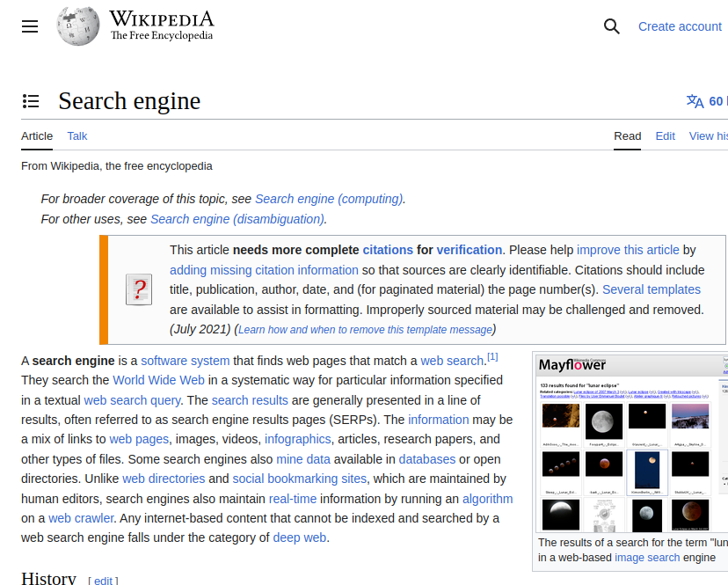
Task: Open the web pages link
Action: (x=139, y=439)
